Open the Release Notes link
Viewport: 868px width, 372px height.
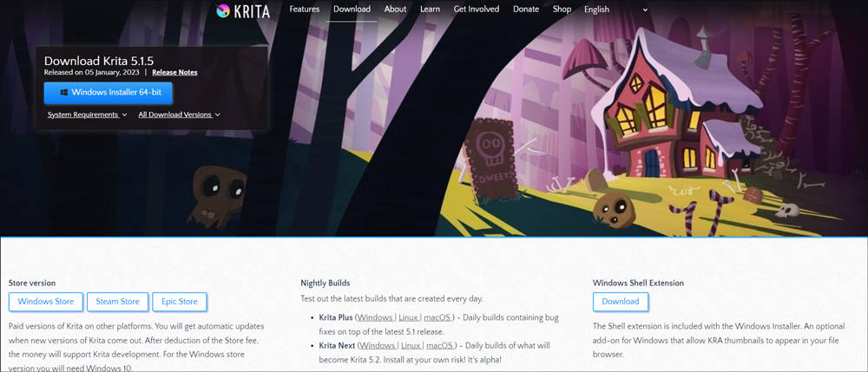(x=174, y=73)
